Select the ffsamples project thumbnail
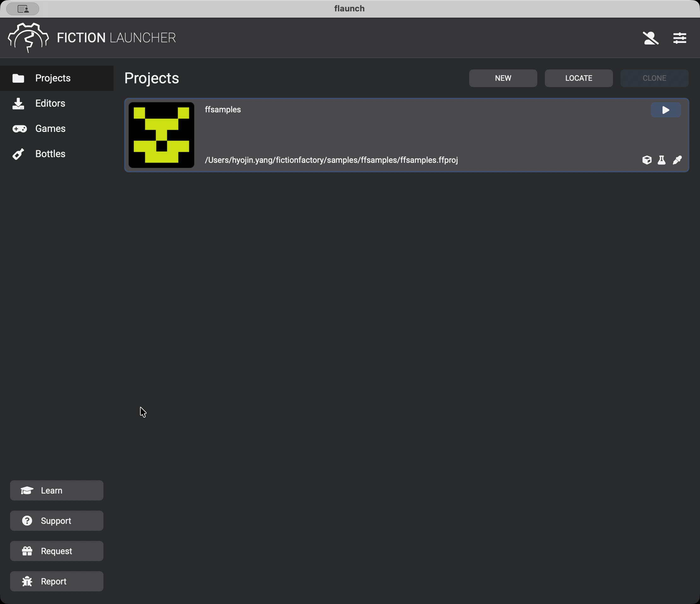 [161, 135]
